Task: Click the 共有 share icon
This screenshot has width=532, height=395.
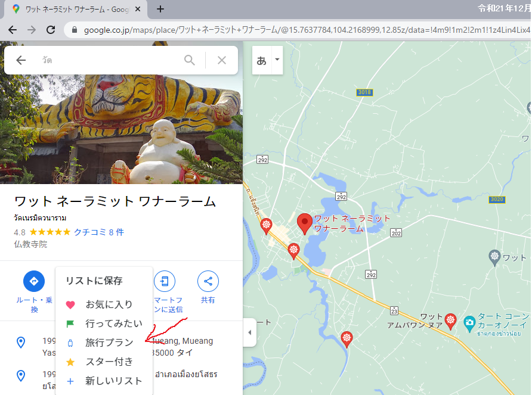Action: [208, 281]
